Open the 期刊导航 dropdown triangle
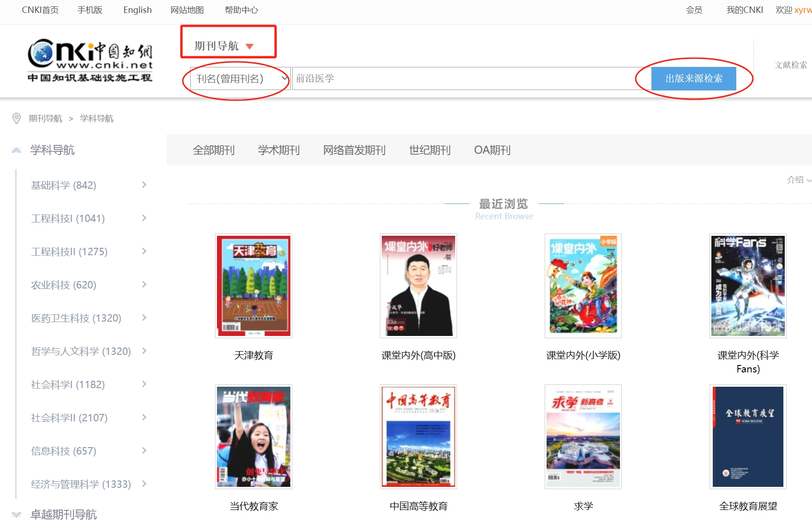The image size is (812, 521). point(250,46)
